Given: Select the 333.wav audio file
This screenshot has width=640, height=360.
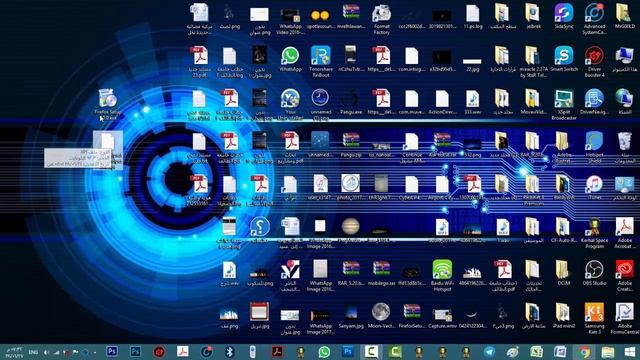Looking at the screenshot, I should point(473,102).
